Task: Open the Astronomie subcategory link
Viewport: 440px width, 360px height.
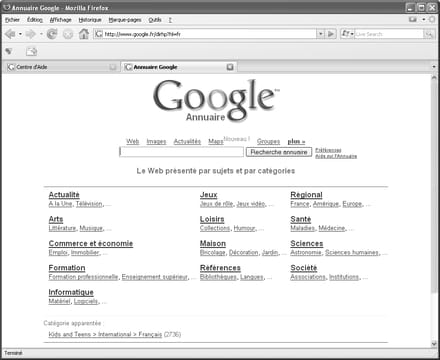Action: pos(306,252)
